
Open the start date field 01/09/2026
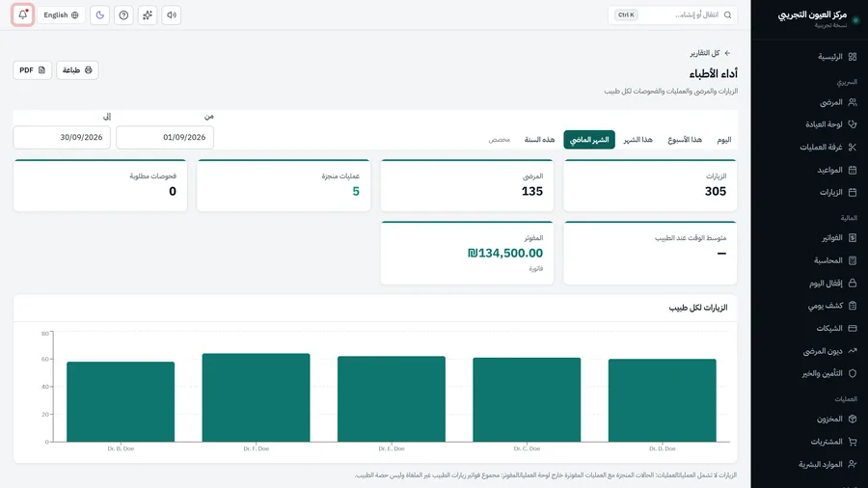(165, 137)
